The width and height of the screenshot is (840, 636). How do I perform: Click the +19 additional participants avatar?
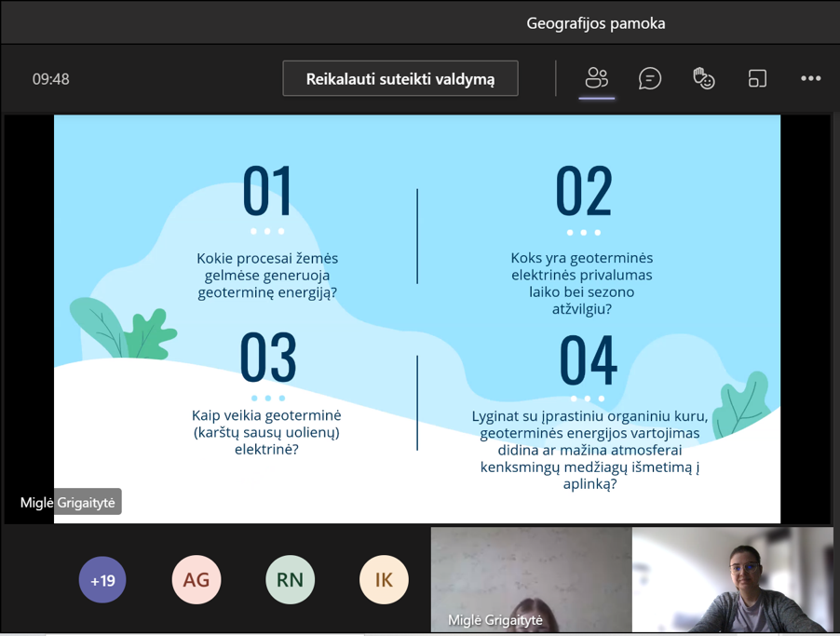pos(102,580)
